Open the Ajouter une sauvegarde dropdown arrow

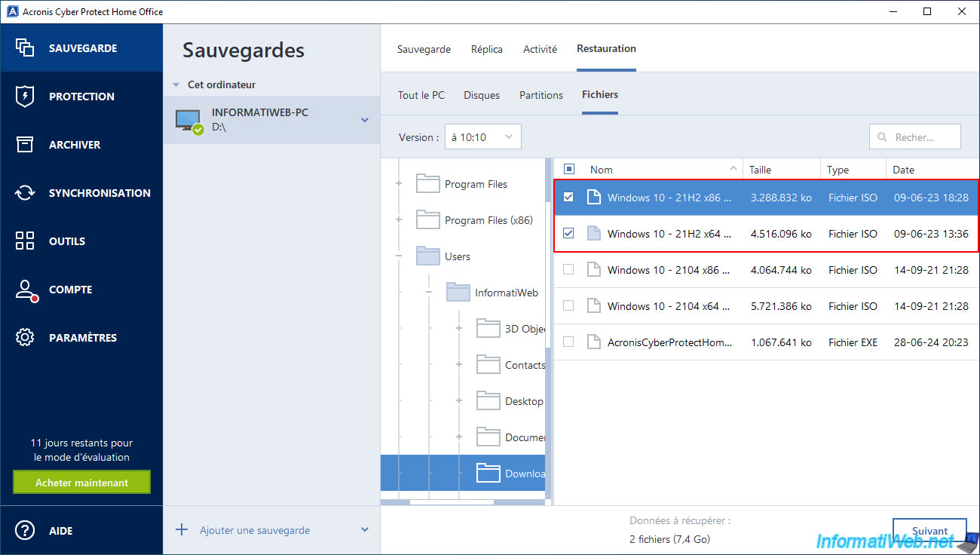point(365,530)
